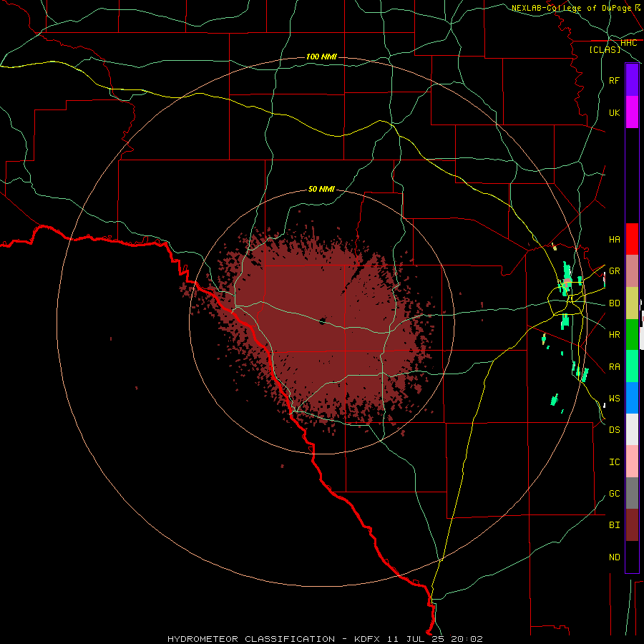The width and height of the screenshot is (644, 644).
Task: Pick the blue WS wet snow swatch
Action: coord(632,398)
